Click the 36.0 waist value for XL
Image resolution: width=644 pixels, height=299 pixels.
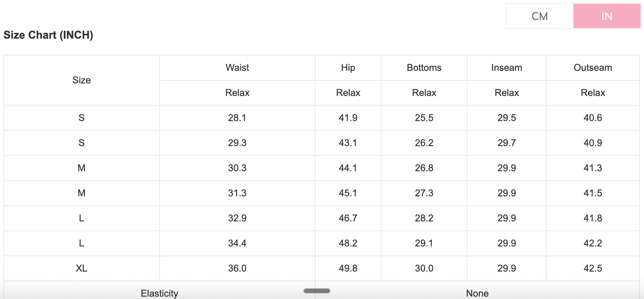click(x=237, y=268)
